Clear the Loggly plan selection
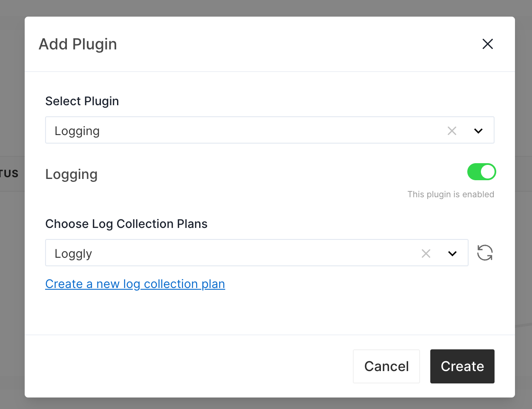532x409 pixels. [426, 253]
